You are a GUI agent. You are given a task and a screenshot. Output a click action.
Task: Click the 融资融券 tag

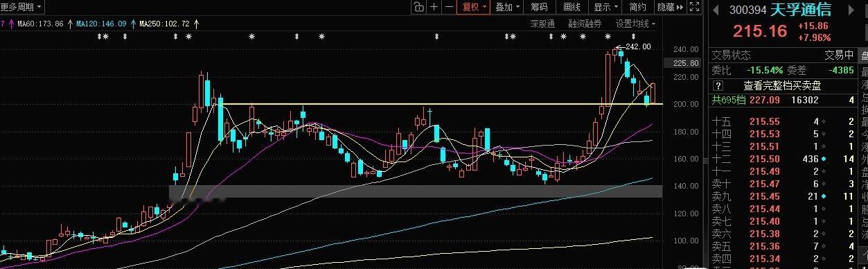coord(585,24)
